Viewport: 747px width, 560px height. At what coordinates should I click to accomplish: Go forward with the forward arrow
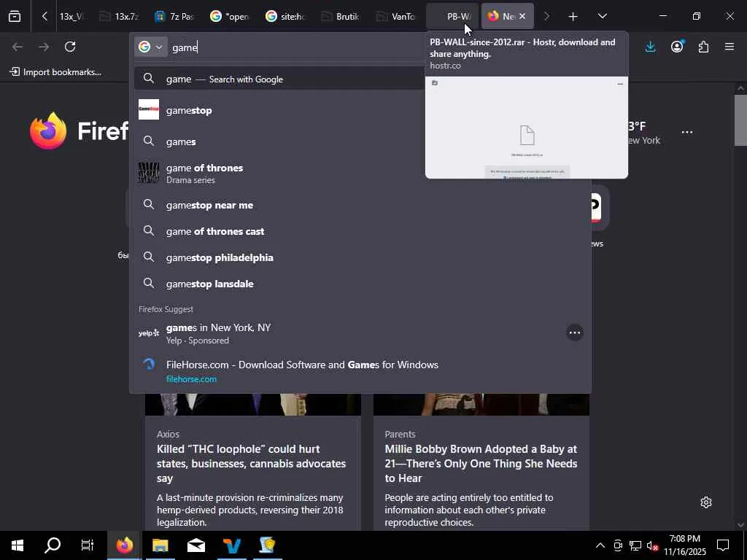[43, 47]
